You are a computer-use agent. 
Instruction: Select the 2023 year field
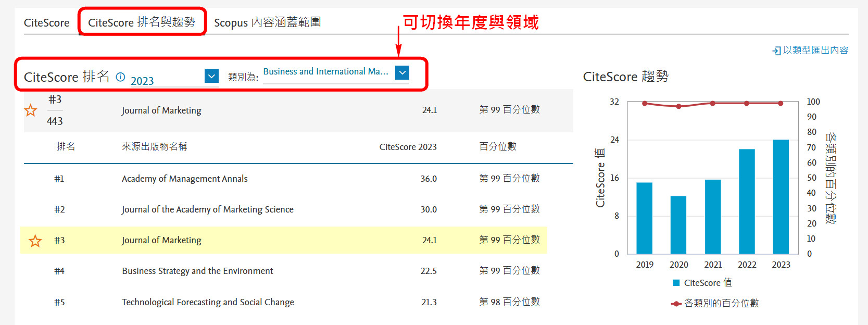click(x=174, y=77)
